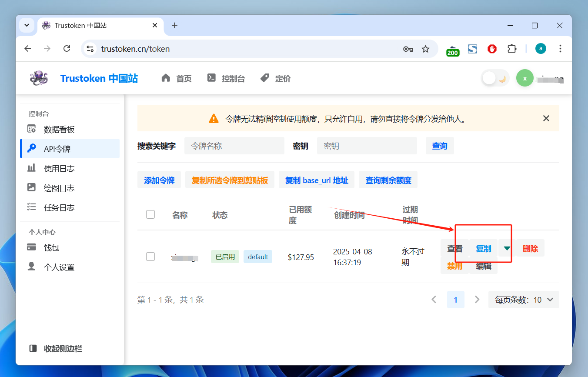Viewport: 588px width, 377px height.
Task: Open the 每页条数 page size dropdown
Action: (524, 300)
